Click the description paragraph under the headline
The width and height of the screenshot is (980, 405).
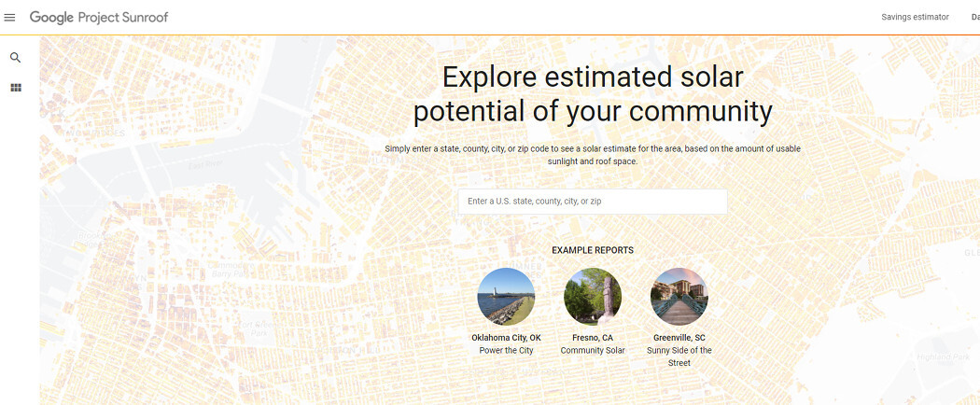point(593,155)
